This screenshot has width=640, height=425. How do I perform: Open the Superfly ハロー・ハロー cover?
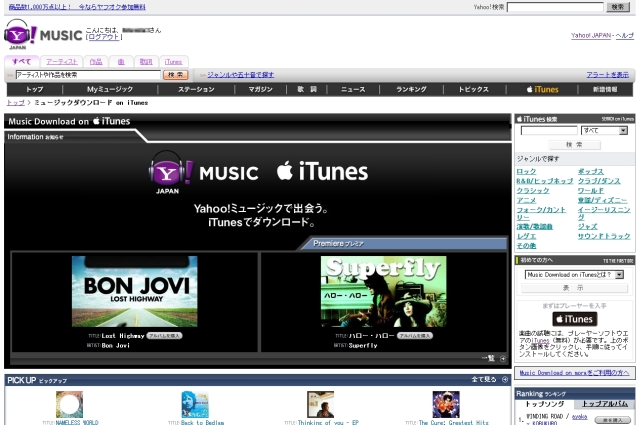[x=383, y=291]
